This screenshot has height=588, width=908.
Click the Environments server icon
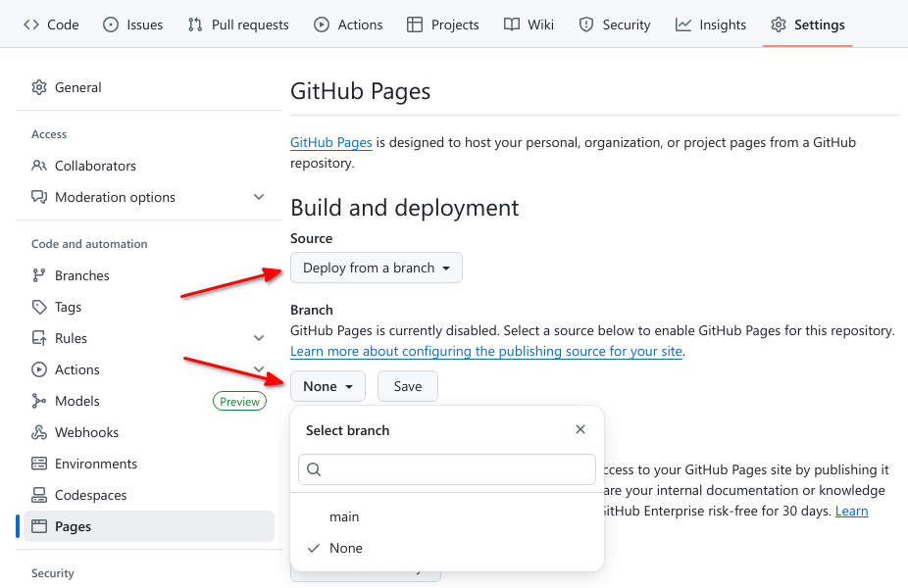click(39, 464)
